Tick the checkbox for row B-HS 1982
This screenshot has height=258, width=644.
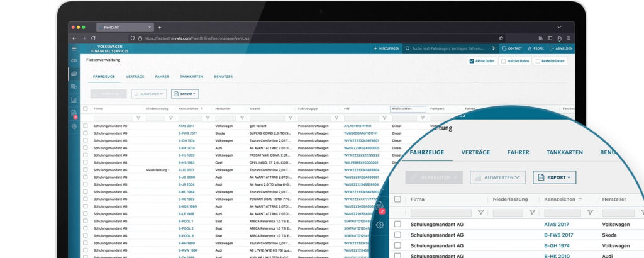tap(86, 163)
